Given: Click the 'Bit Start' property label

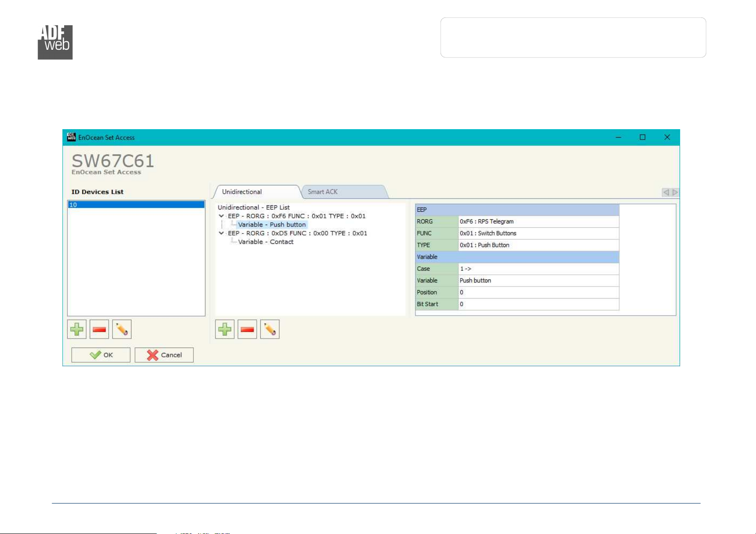Looking at the screenshot, I should (x=437, y=304).
